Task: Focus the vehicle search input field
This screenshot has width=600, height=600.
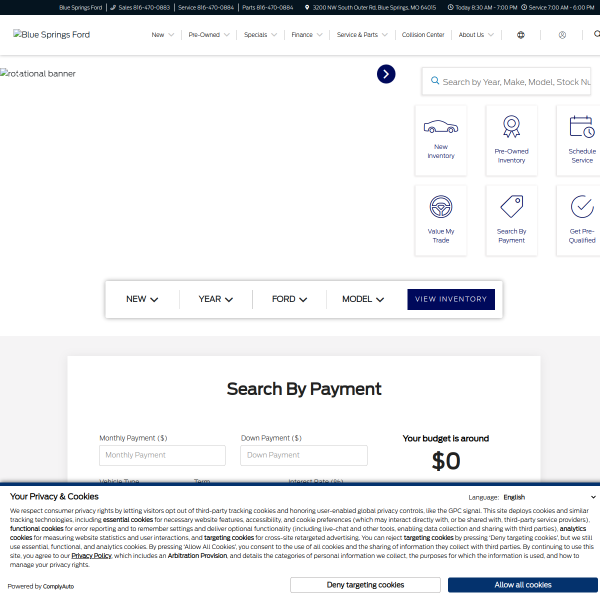Action: click(506, 81)
